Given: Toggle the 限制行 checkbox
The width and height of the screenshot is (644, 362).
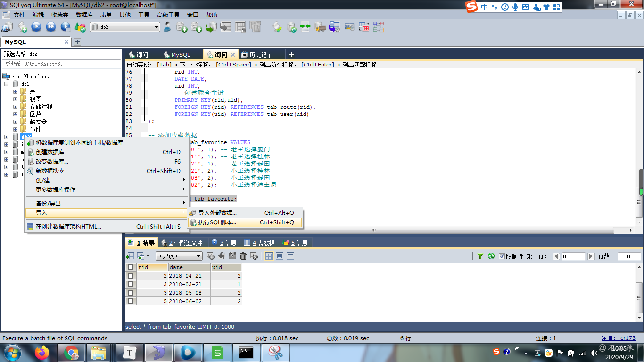Looking at the screenshot, I should pos(502,256).
